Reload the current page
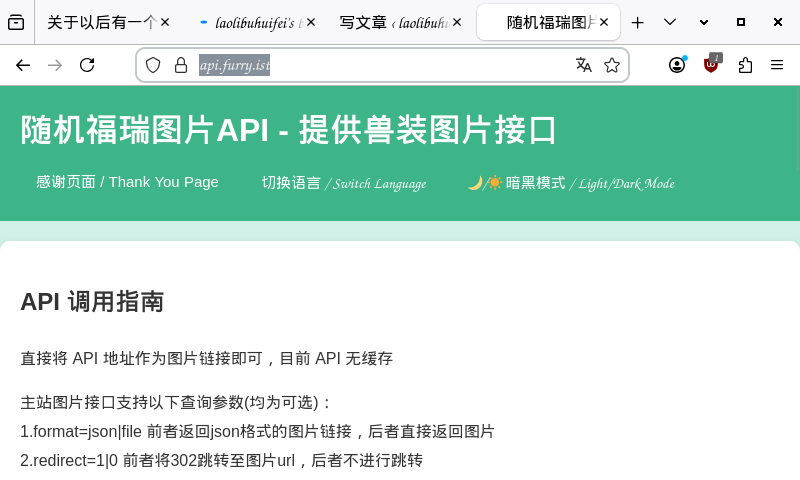 click(x=87, y=65)
